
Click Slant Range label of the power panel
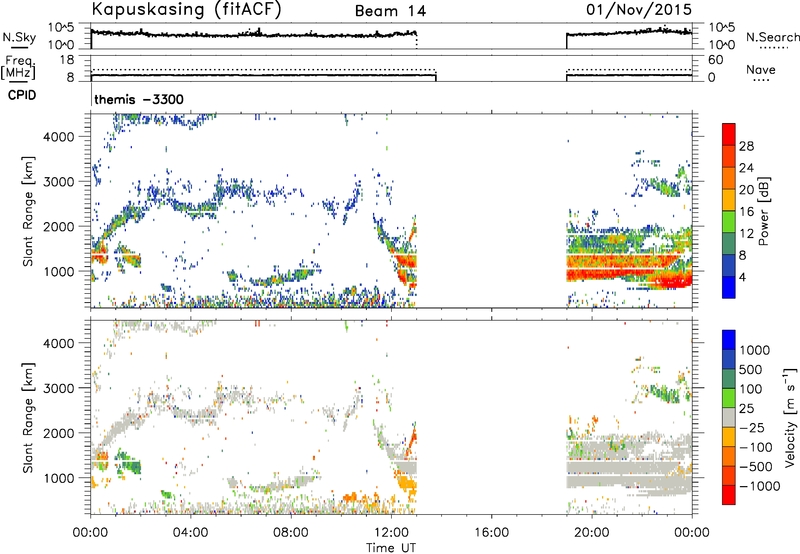point(28,212)
